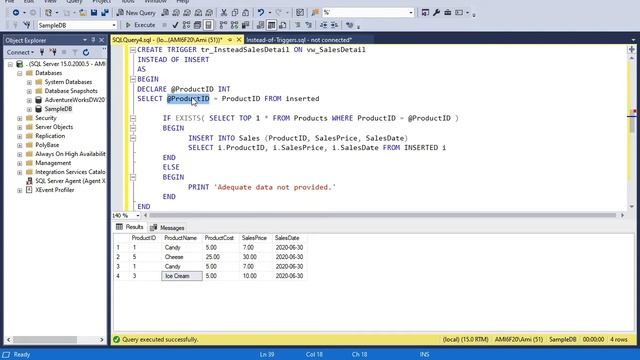Collapse the Databases tree node
Image resolution: width=640 pixels, height=360 pixels.
pyautogui.click(x=20, y=73)
